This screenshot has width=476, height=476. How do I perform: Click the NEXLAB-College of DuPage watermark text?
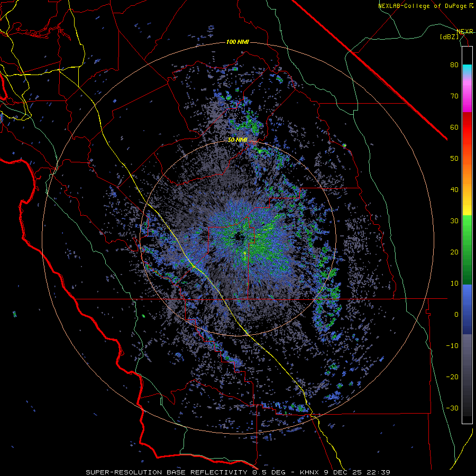pos(423,6)
